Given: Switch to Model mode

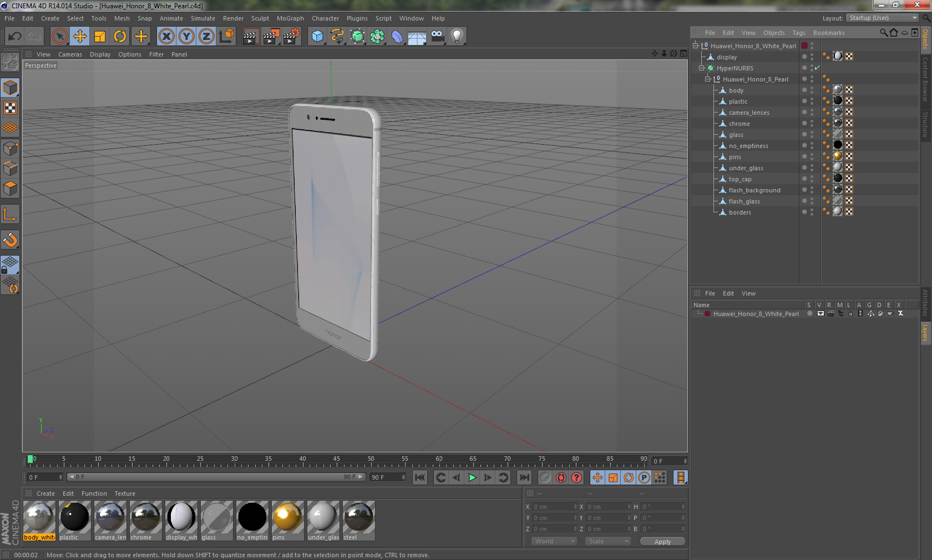Looking at the screenshot, I should (x=10, y=88).
